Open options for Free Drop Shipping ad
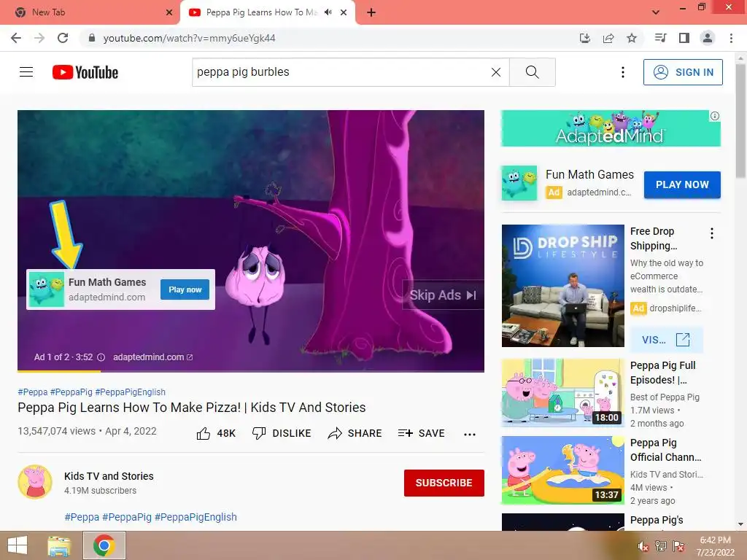Viewport: 747px width, 560px height. pyautogui.click(x=712, y=233)
